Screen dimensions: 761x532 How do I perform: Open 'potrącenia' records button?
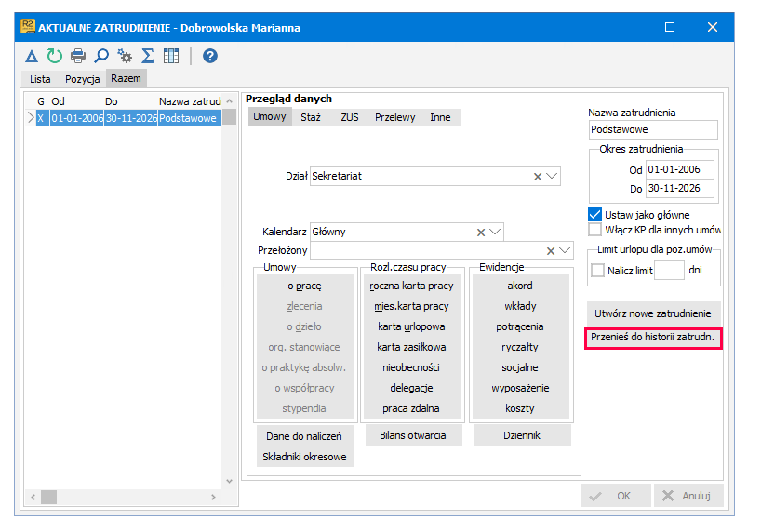(x=520, y=326)
